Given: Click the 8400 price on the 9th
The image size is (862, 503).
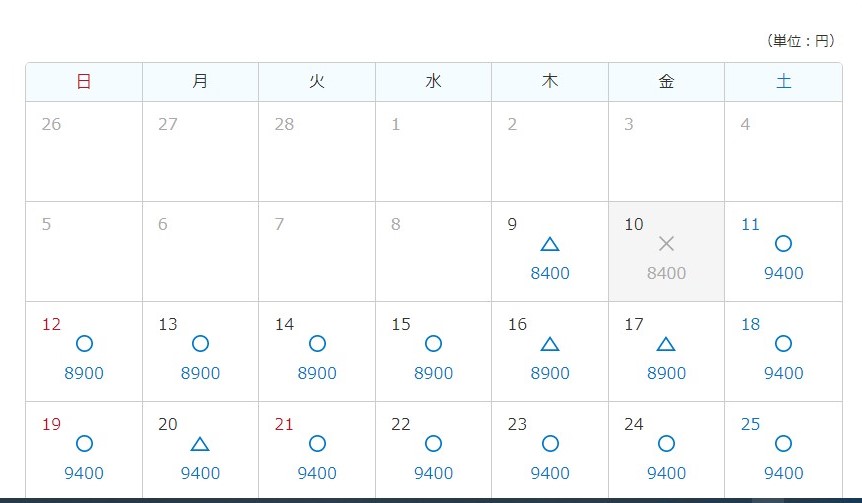Looking at the screenshot, I should (550, 273).
